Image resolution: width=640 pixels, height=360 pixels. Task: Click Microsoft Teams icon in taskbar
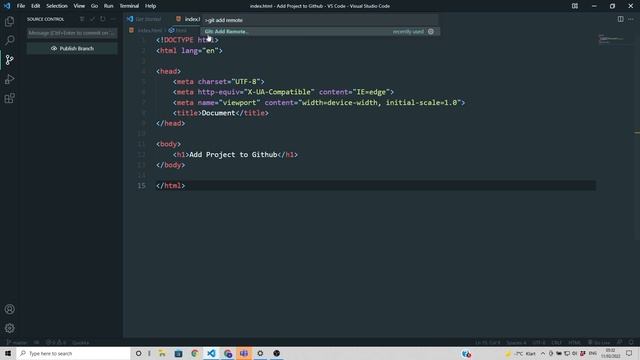(244, 353)
